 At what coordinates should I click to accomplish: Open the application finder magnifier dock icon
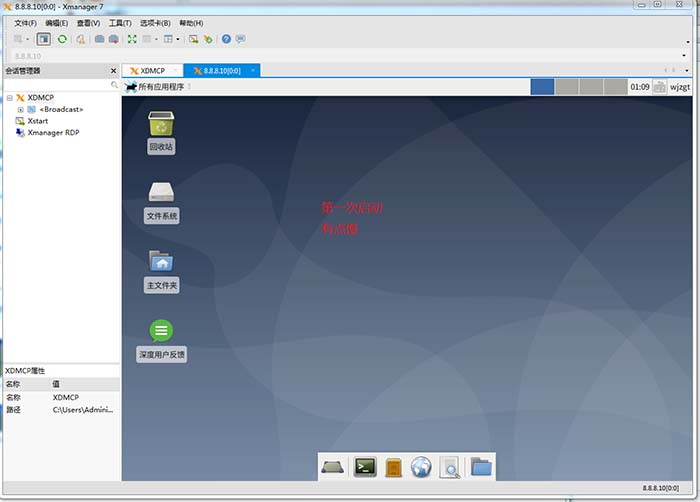tap(450, 467)
